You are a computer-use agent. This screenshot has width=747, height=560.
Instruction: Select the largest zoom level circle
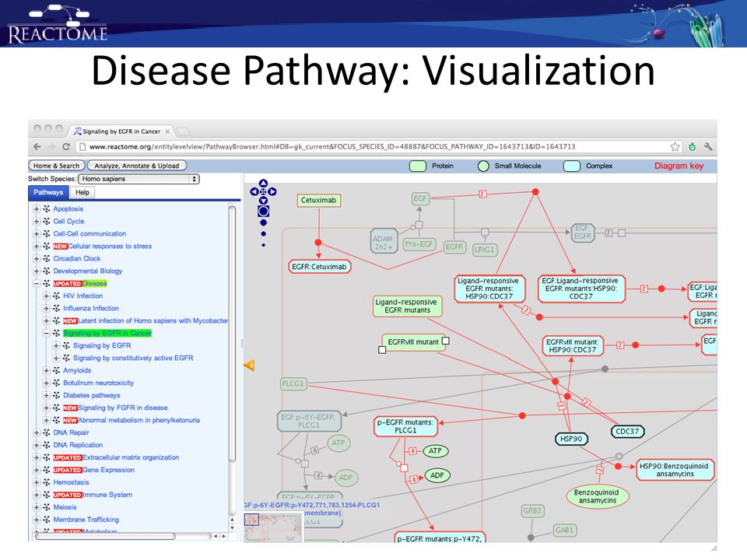264,211
